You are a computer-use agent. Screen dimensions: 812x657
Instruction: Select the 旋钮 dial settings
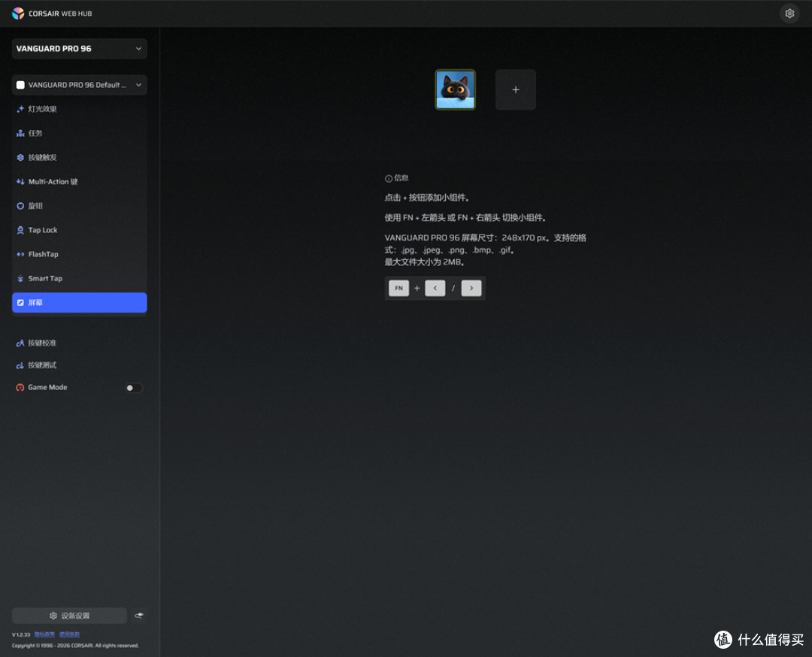[79, 205]
